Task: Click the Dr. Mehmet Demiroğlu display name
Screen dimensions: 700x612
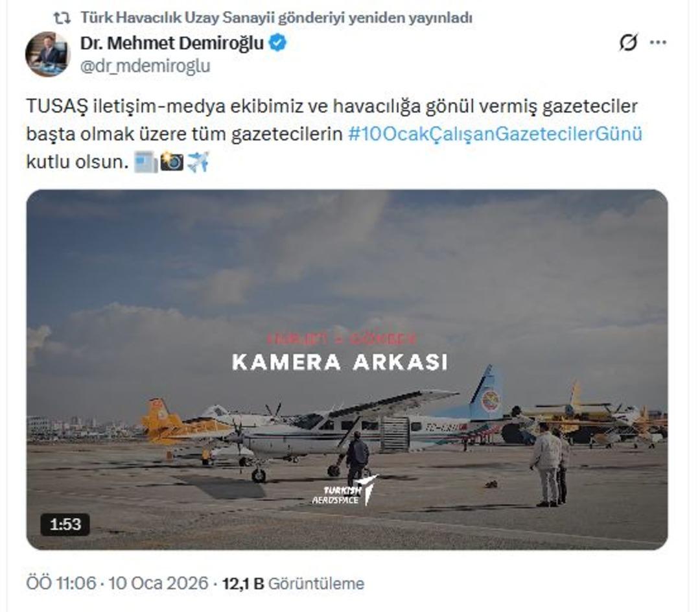Action: tap(172, 43)
